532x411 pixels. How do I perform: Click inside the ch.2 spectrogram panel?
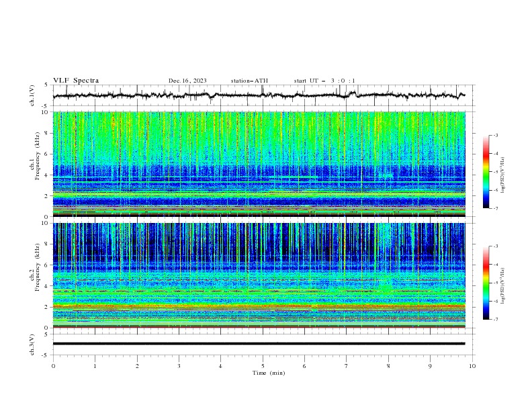click(x=259, y=275)
